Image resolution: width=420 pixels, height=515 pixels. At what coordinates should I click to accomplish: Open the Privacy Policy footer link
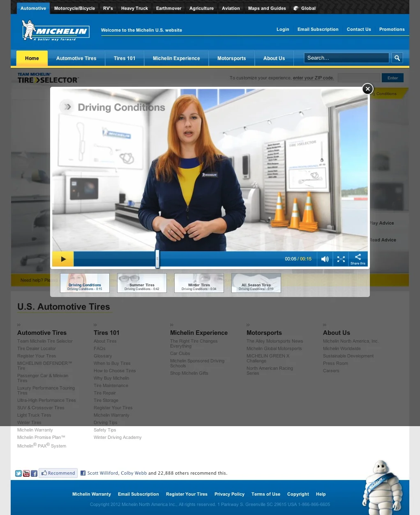[229, 494]
